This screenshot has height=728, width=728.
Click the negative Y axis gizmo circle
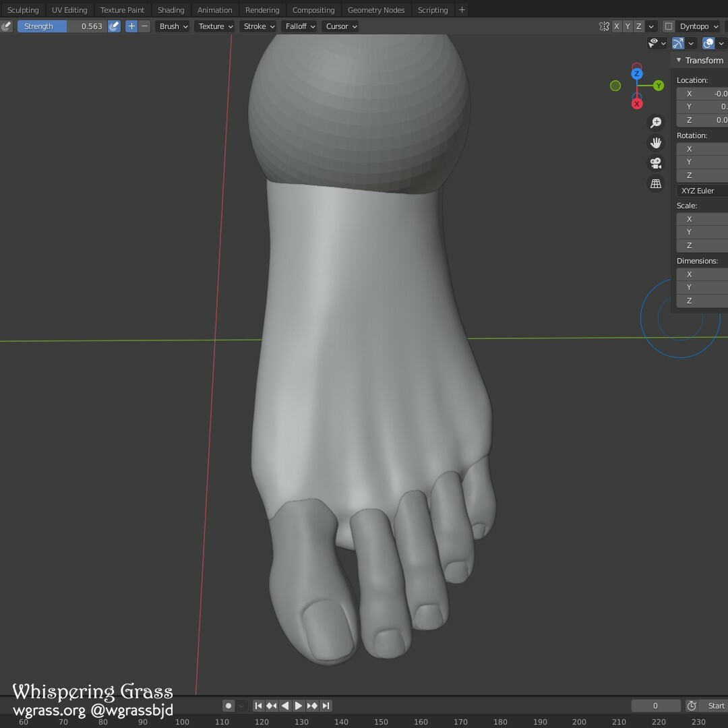point(615,86)
